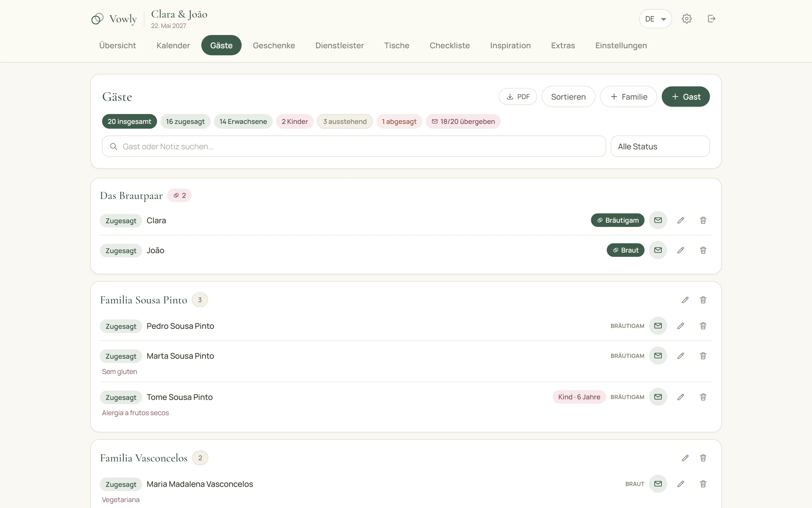812x508 pixels.
Task: Edit Marta Sousa Pinto's entry
Action: [x=680, y=356]
